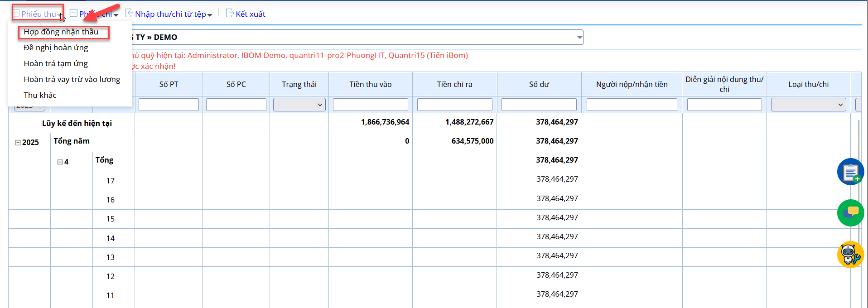
Task: Select the Lũy kế đến hiện tại row label
Action: tap(77, 123)
